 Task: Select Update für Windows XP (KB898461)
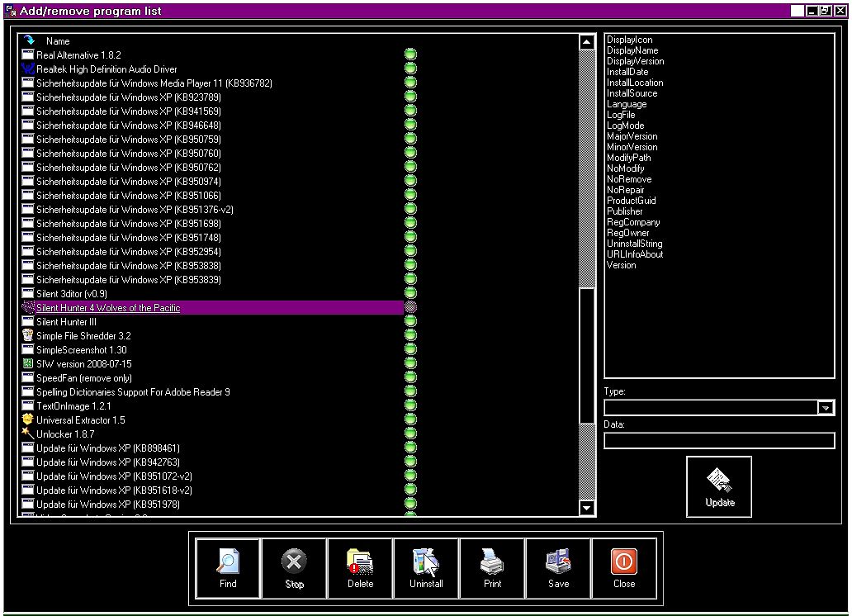pos(108,448)
